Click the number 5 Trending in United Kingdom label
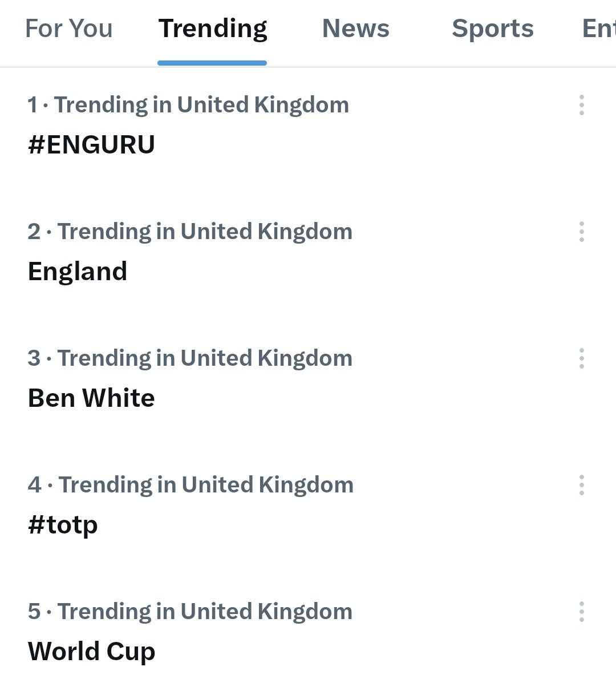 pos(190,612)
